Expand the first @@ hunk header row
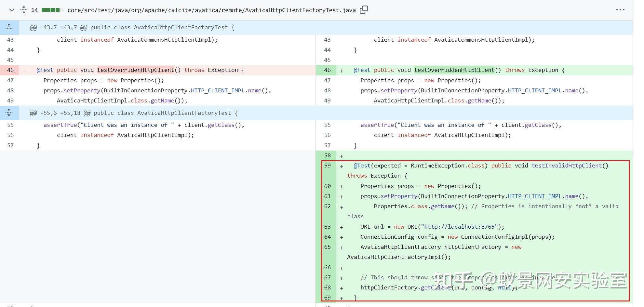The width and height of the screenshot is (644, 307). click(x=130, y=27)
